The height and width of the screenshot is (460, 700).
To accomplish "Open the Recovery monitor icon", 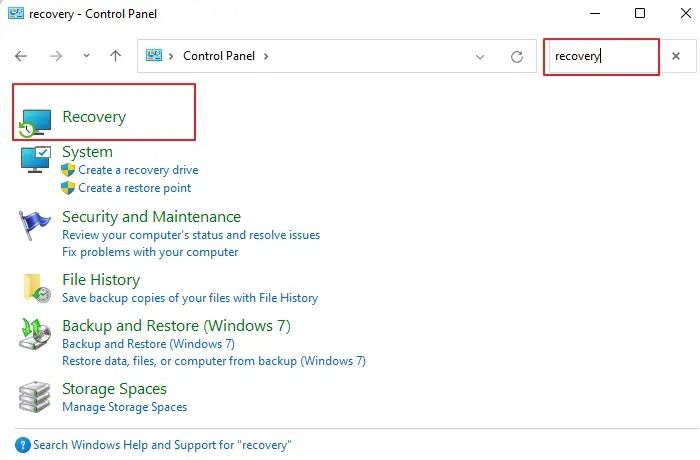I will 35,119.
